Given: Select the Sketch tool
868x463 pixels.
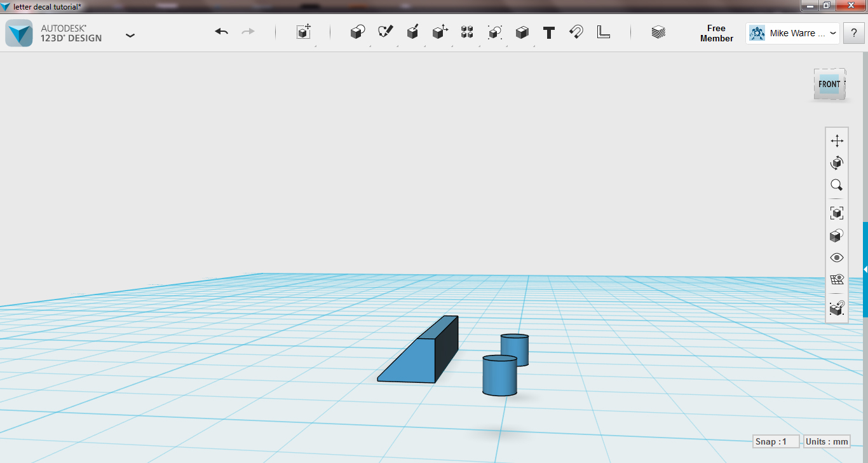Looking at the screenshot, I should pos(385,32).
